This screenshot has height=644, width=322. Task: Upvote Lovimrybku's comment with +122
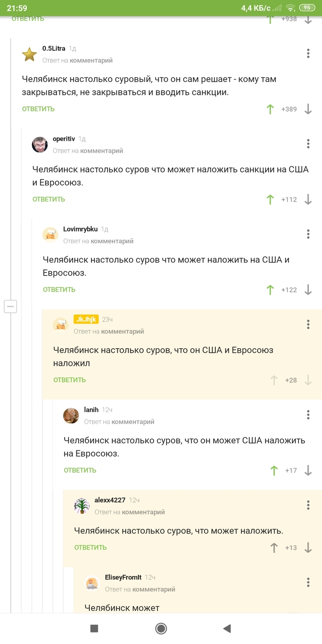point(270,290)
